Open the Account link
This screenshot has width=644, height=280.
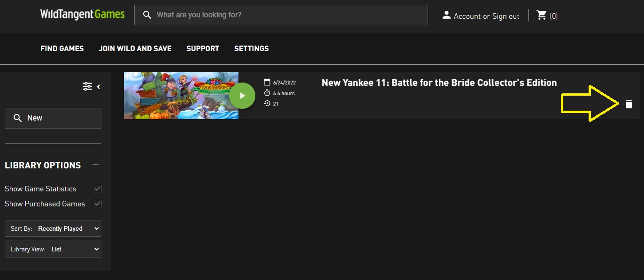click(467, 16)
